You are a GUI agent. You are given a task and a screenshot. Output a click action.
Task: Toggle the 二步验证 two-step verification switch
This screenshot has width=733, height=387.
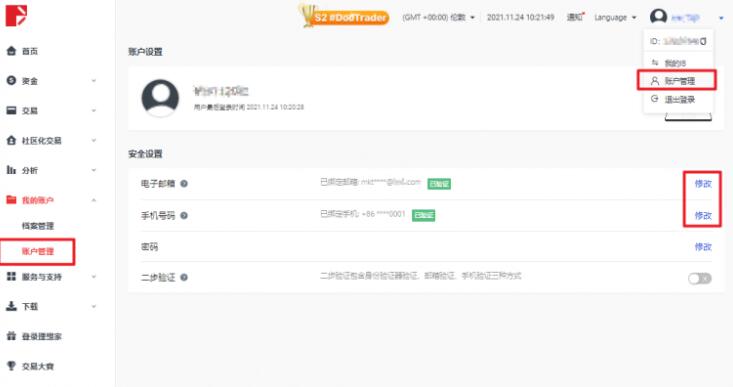700,279
